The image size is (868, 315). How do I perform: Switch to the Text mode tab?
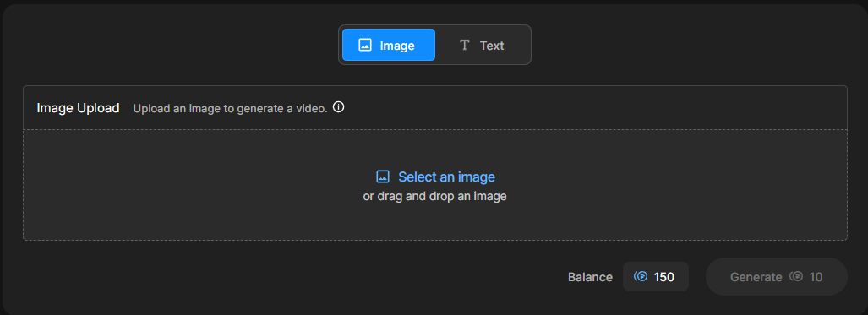482,45
